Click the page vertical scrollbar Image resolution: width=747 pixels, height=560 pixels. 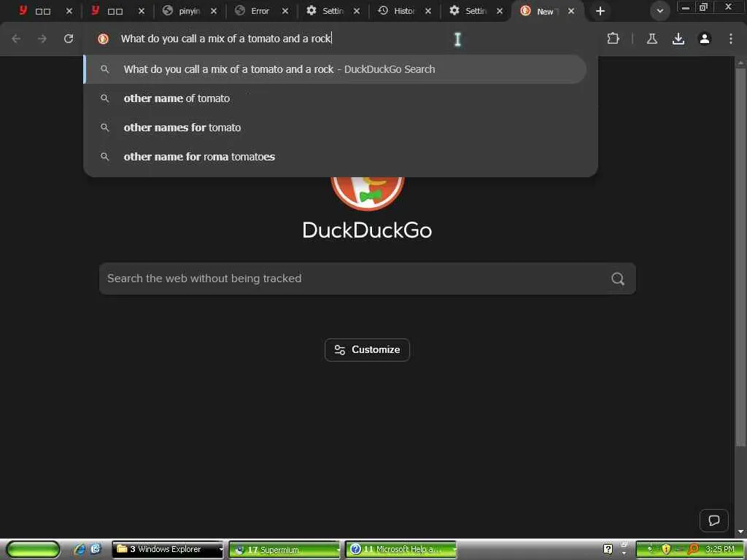pos(740,257)
